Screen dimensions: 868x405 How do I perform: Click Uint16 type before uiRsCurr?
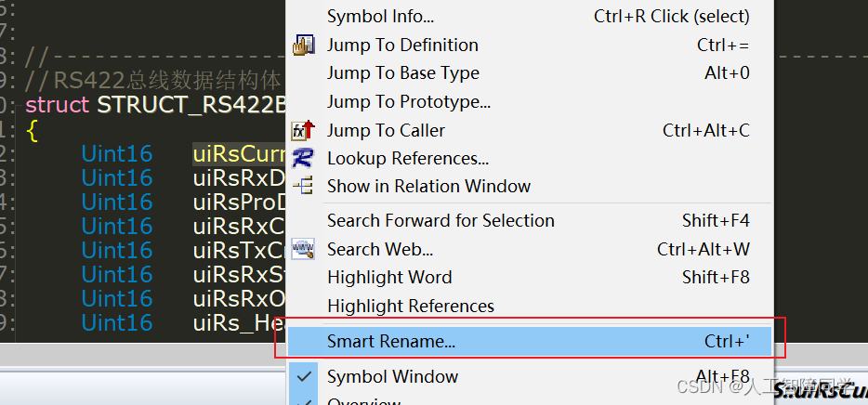pyautogui.click(x=117, y=154)
